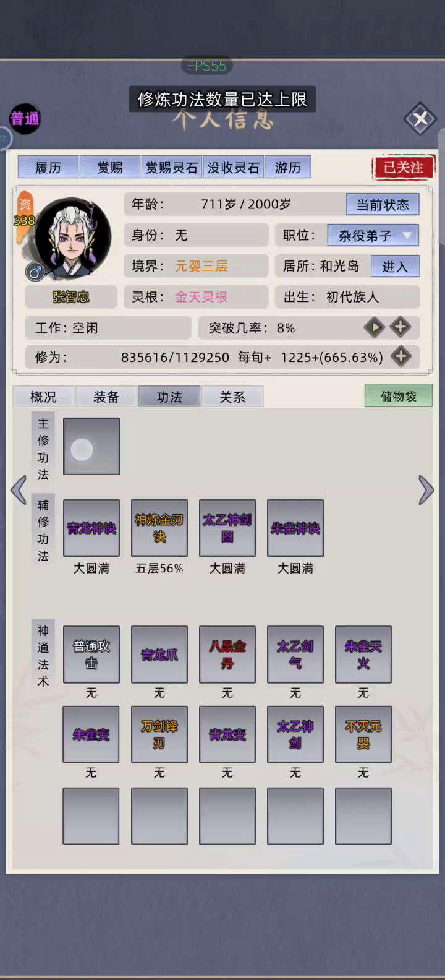Open the 职位 杂役弟子 dropdown
The width and height of the screenshot is (445, 980).
pyautogui.click(x=373, y=235)
